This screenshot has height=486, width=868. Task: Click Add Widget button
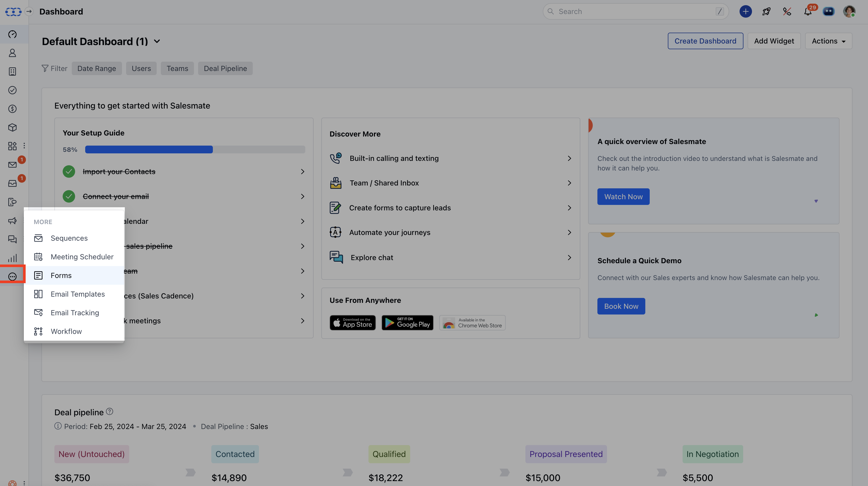pos(774,41)
